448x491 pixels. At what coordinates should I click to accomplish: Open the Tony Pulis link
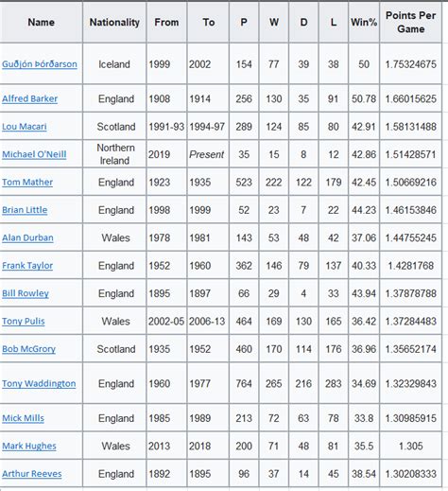24,321
